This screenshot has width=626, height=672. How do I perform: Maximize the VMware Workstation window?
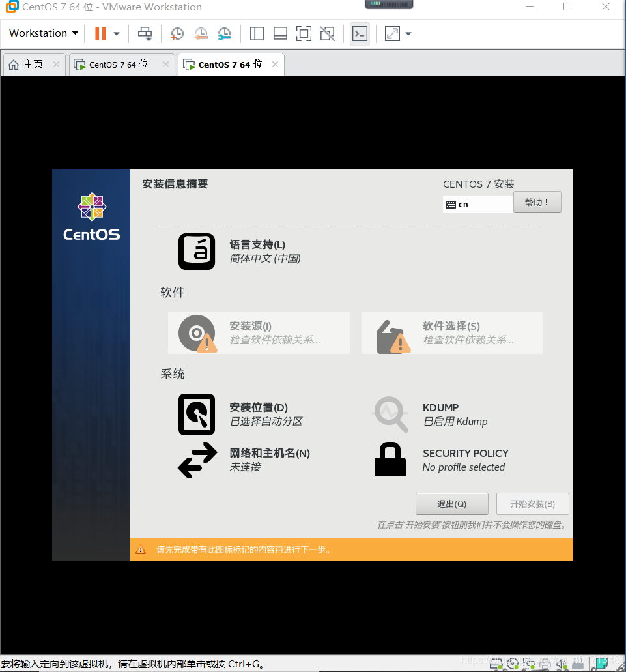[567, 7]
